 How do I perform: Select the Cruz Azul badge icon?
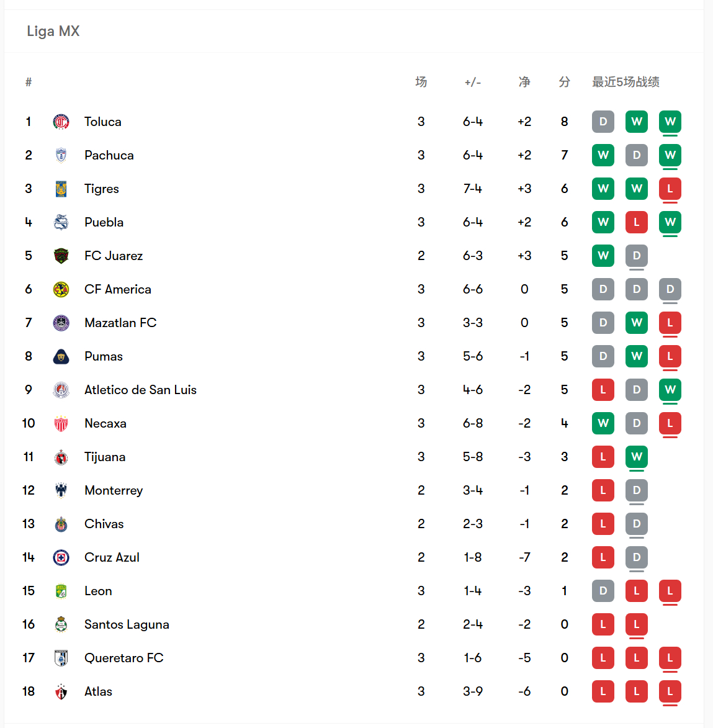(x=61, y=557)
